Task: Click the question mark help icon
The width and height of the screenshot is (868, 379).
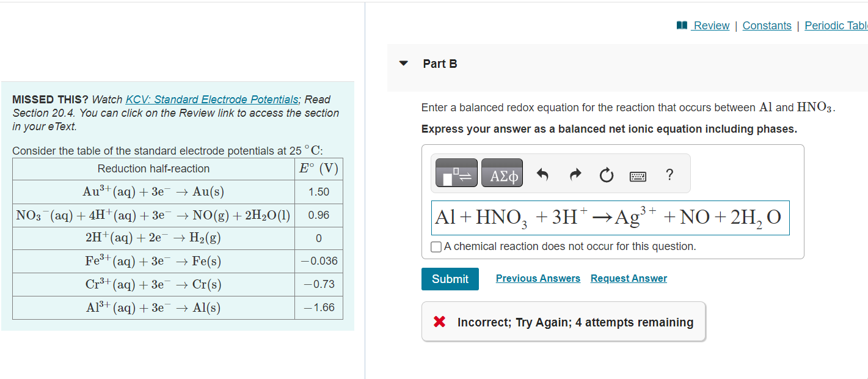Action: [x=669, y=174]
